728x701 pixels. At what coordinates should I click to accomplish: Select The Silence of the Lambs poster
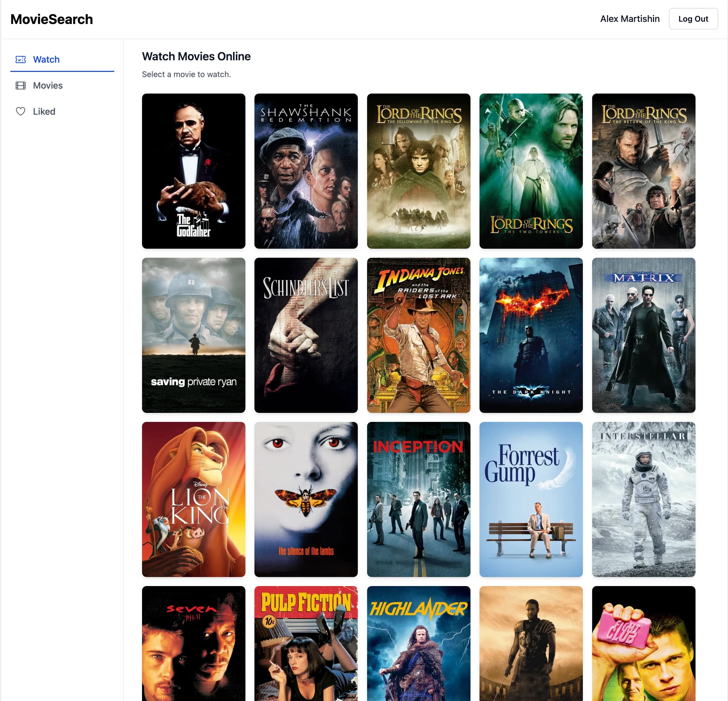306,499
